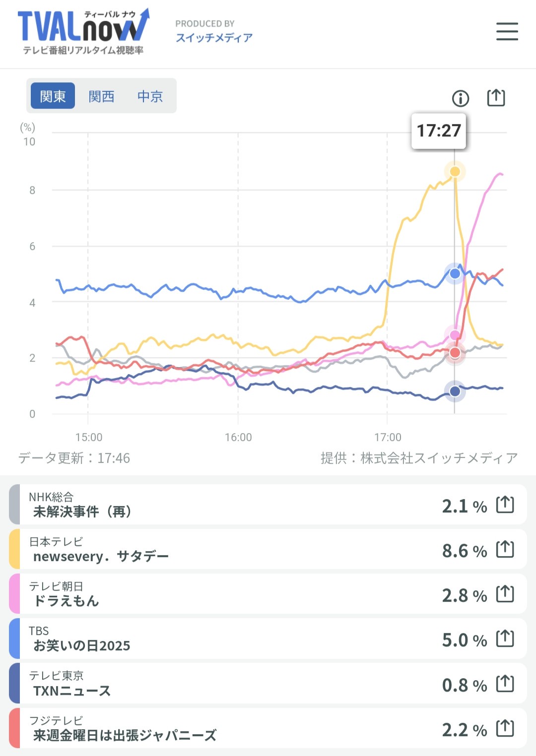Click the TVALnow logo
The width and height of the screenshot is (536, 756).
tap(83, 31)
